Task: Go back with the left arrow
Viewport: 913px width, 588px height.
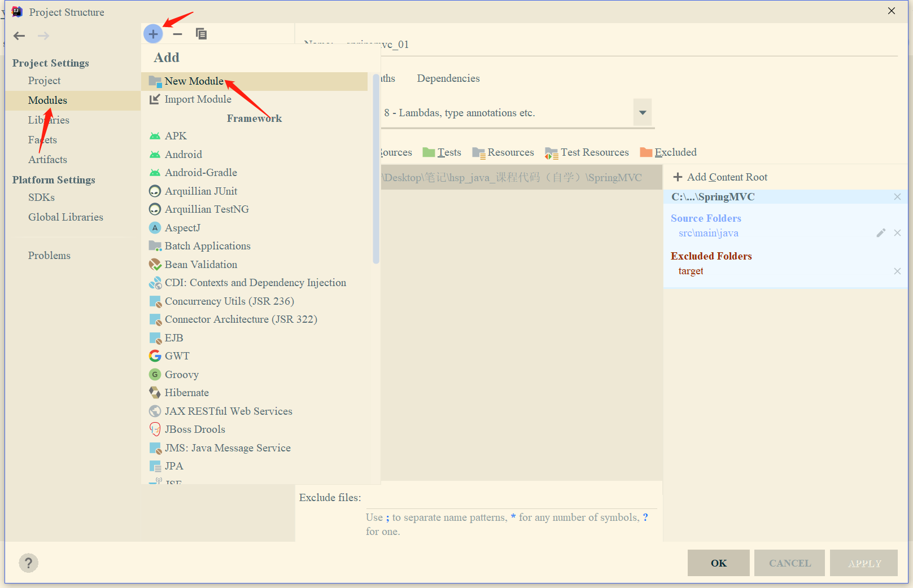Action: pos(19,36)
